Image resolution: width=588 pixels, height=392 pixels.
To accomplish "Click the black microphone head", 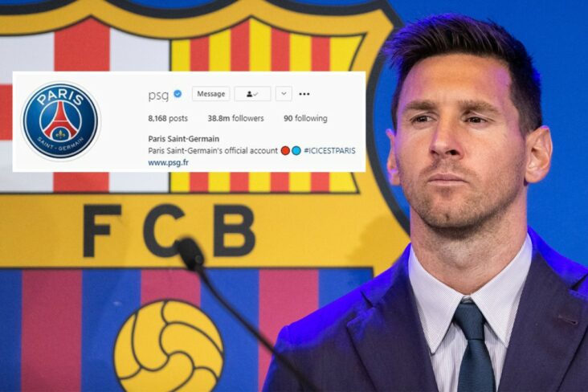I will pos(190,252).
